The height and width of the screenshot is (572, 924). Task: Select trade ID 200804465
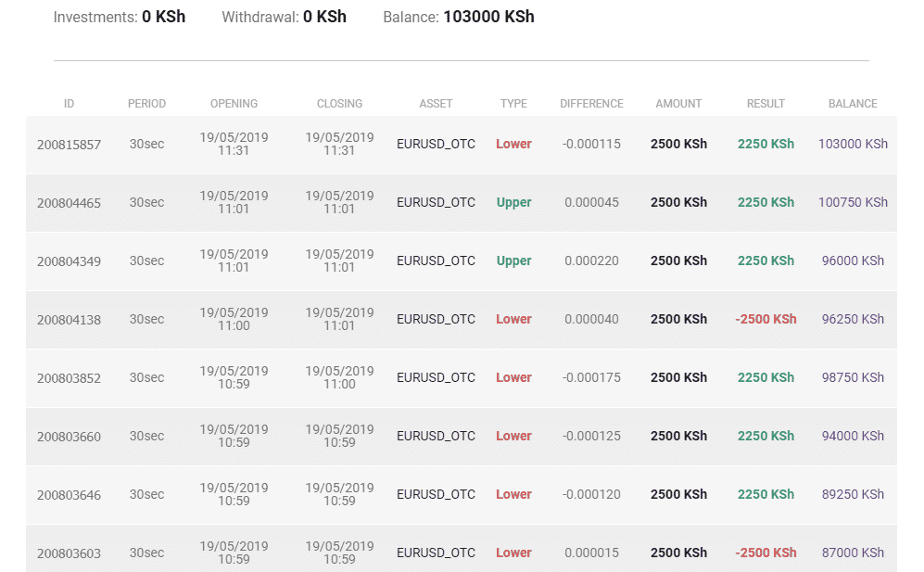[69, 203]
